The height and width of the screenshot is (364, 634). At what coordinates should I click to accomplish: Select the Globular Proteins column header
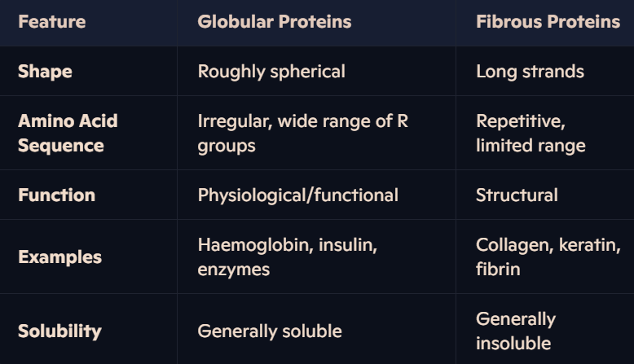[x=274, y=22]
